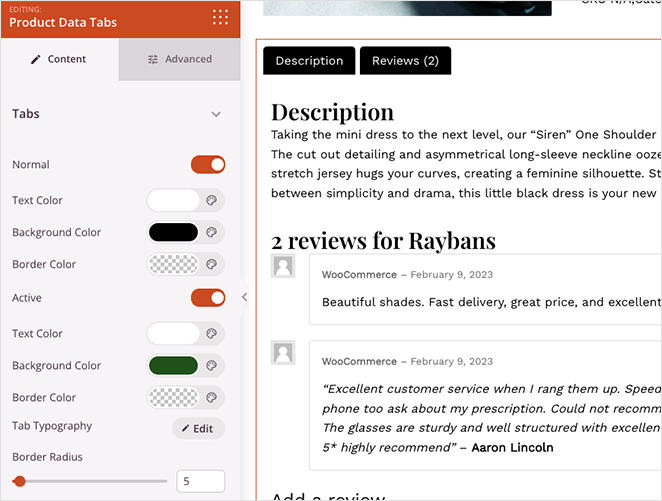Open the Active Background Color green swatch
The image size is (662, 501).
click(x=173, y=366)
